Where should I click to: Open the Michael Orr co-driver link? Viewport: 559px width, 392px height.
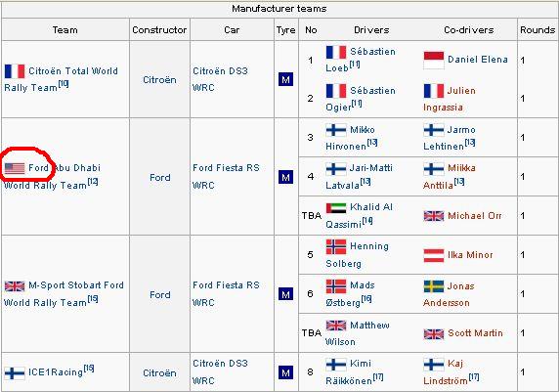pos(475,216)
